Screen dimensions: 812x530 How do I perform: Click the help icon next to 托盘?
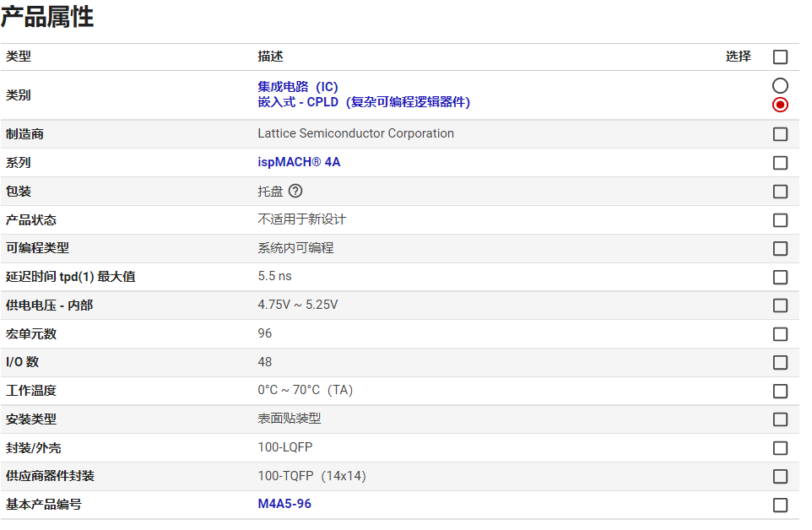coord(295,192)
